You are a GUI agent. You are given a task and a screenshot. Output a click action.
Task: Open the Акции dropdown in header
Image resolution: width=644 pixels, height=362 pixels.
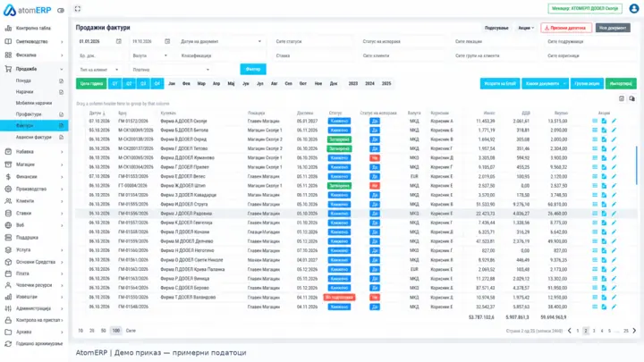click(x=526, y=28)
